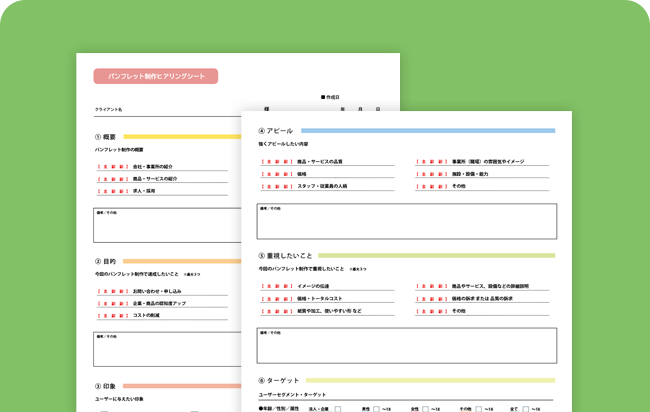Image resolution: width=650 pixels, height=412 pixels.
Task: Select the bracket box beside スタッフ・従業員の人柄
Action: point(277,186)
